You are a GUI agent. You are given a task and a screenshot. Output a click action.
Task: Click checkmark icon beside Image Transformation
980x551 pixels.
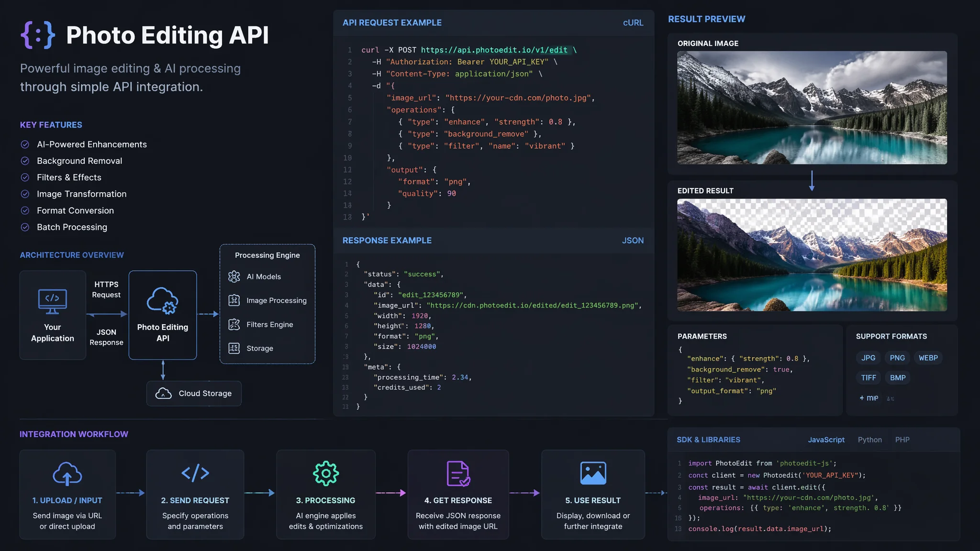pos(25,194)
